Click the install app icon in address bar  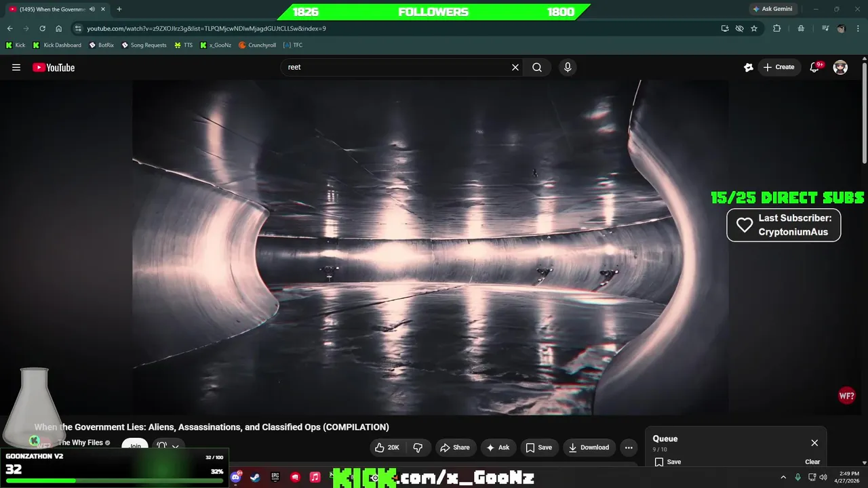pyautogui.click(x=725, y=28)
